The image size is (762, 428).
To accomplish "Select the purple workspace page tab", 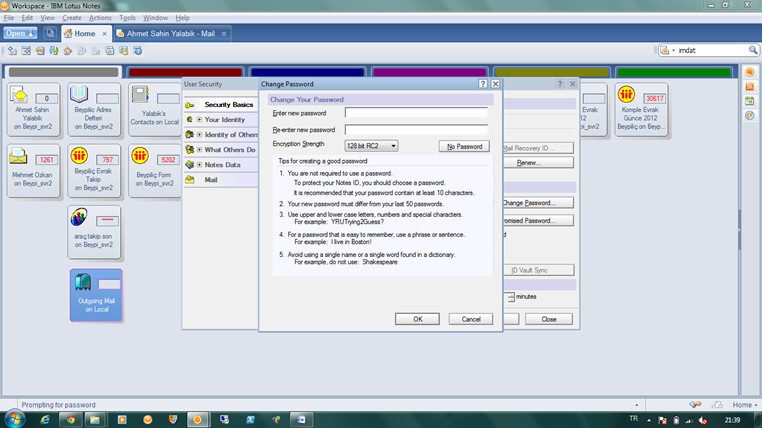I will coord(430,72).
